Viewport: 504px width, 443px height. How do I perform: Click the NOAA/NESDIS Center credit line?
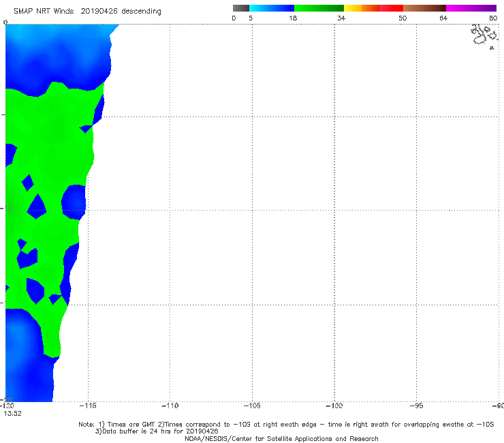coord(281,438)
